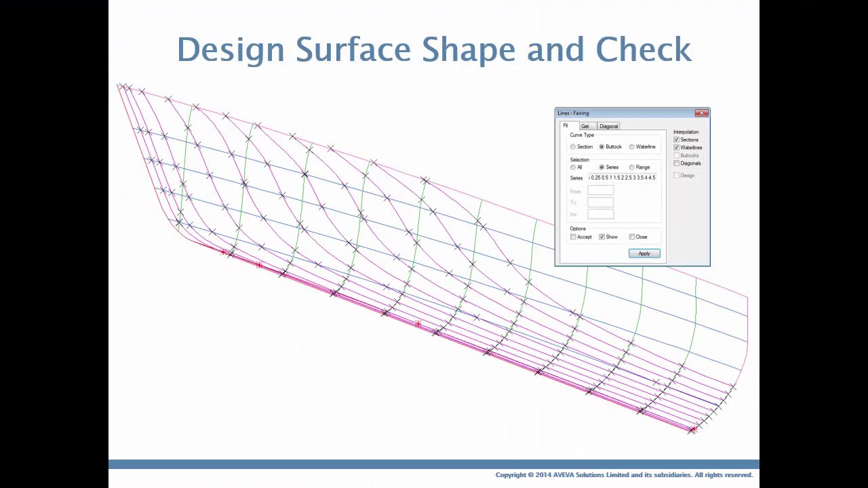Uncheck Sections interpolation

(676, 140)
